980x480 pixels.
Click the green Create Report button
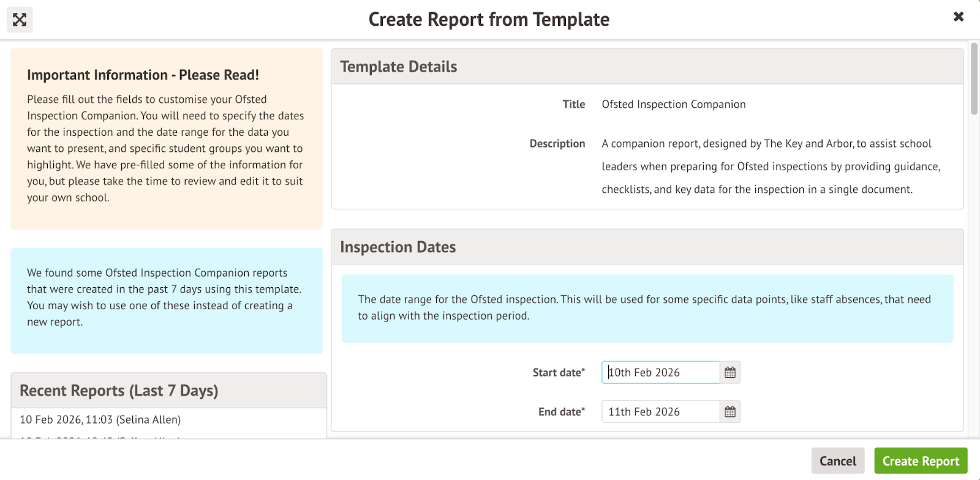920,461
